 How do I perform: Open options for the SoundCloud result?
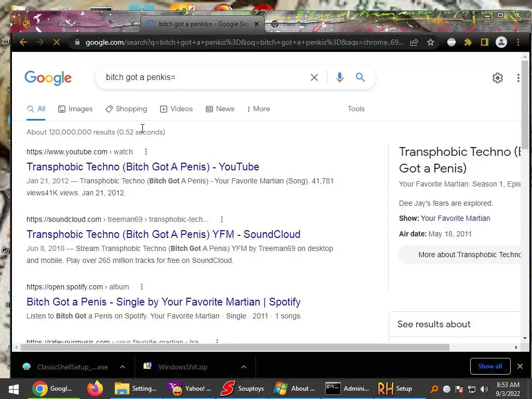pyautogui.click(x=221, y=219)
